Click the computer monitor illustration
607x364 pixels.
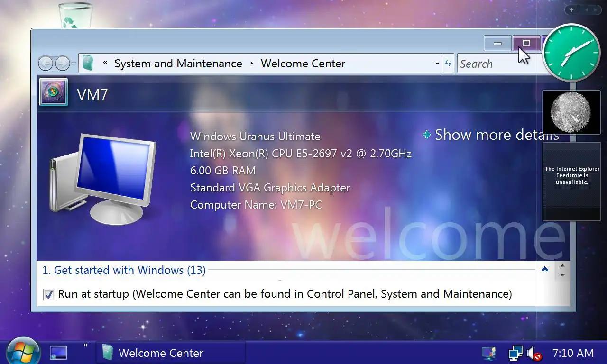point(103,179)
